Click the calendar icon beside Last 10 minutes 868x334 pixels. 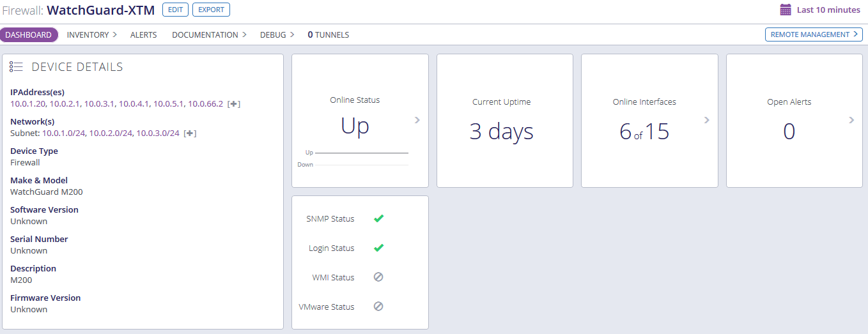[786, 10]
